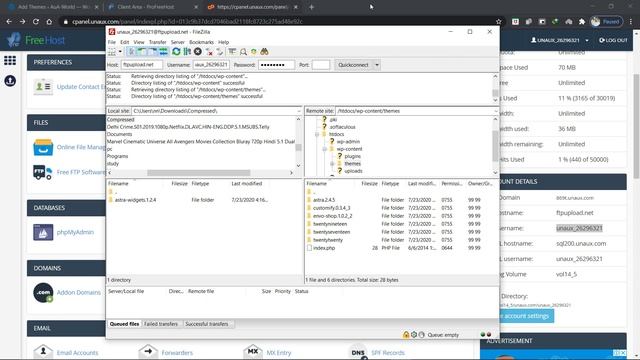Search for files with the binoculars icon
The width and height of the screenshot is (640, 360).
pyautogui.click(x=264, y=52)
